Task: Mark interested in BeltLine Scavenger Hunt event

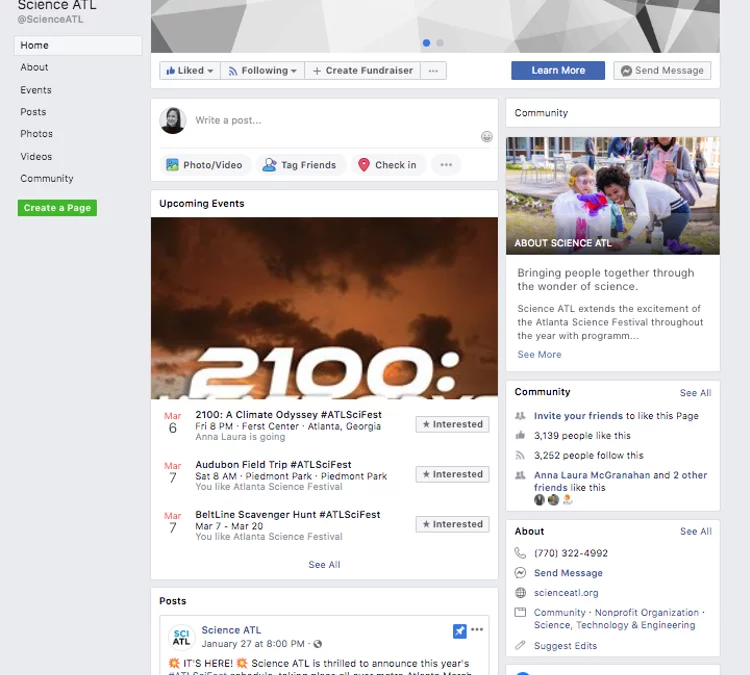Action: click(452, 524)
